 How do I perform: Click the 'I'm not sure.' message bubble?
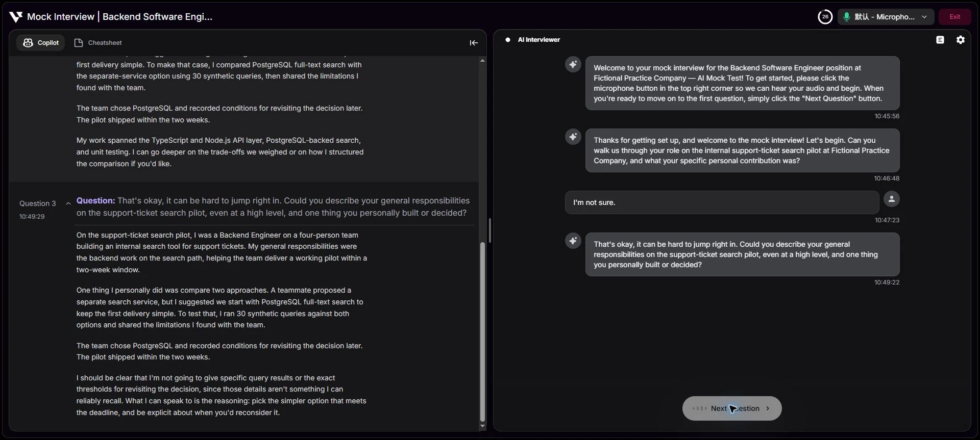click(722, 202)
